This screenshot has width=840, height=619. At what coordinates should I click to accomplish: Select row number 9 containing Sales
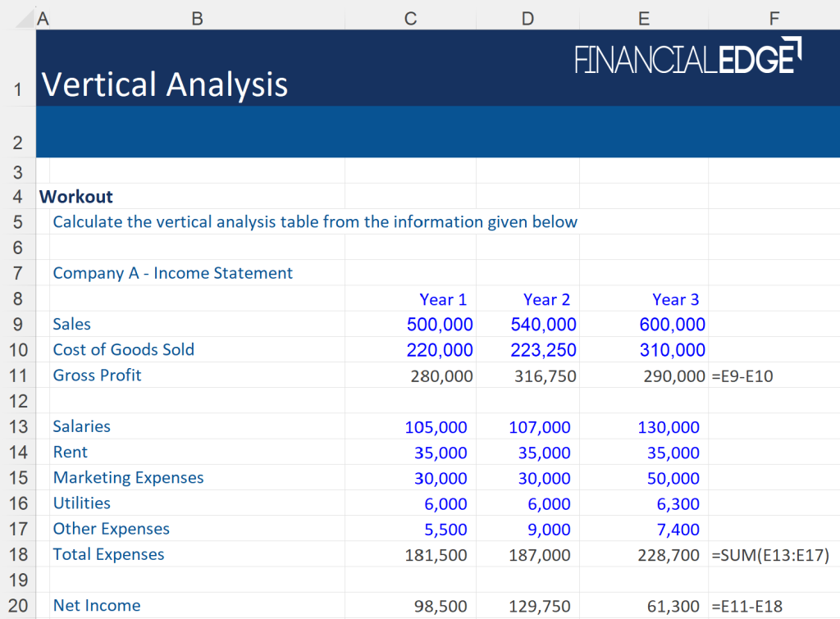[x=18, y=324]
